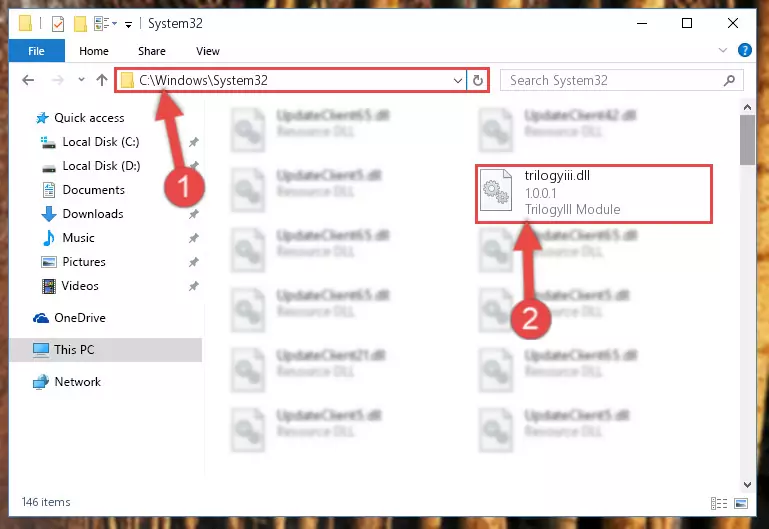
Task: Expand the address bar history dropdown
Action: pyautogui.click(x=458, y=80)
